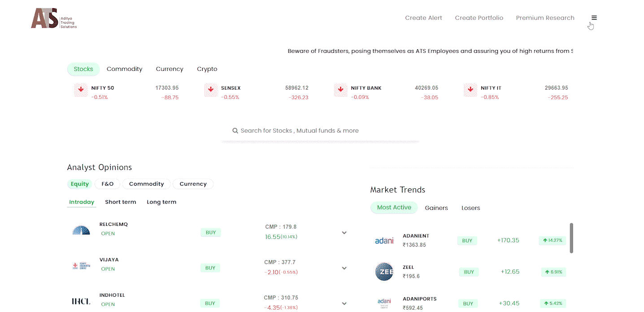
Task: Select the F&O filter pill
Action: click(108, 184)
